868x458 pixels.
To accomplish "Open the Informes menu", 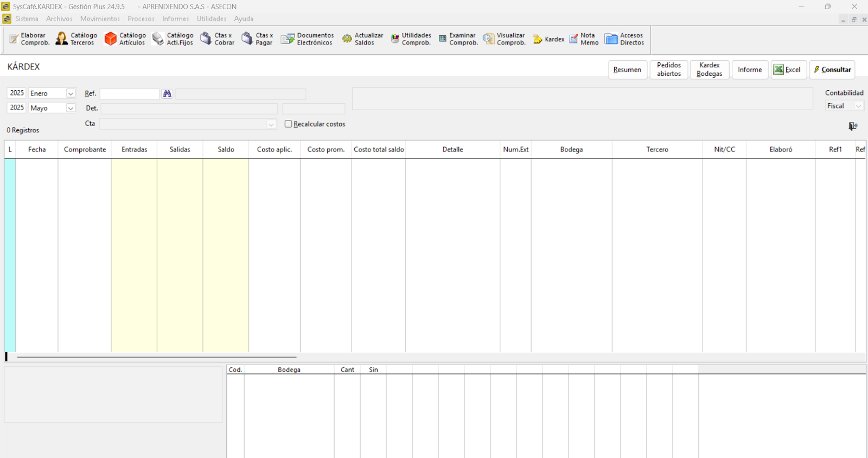I will point(175,19).
